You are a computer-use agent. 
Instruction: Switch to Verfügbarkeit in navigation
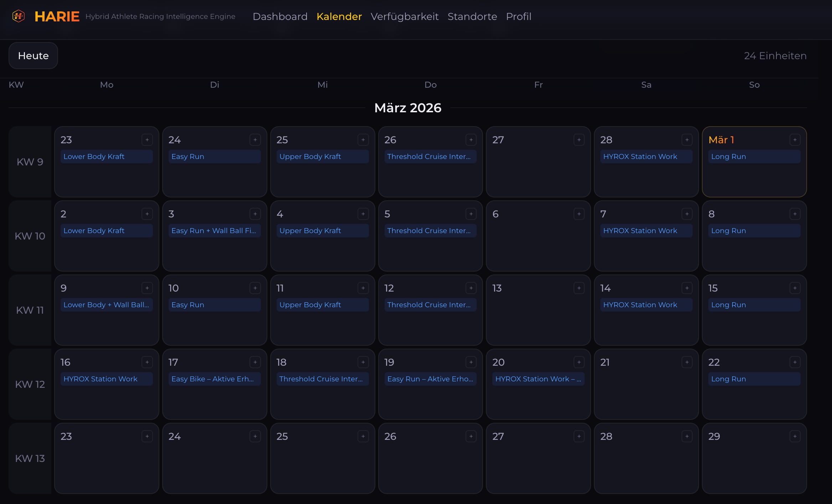(404, 16)
